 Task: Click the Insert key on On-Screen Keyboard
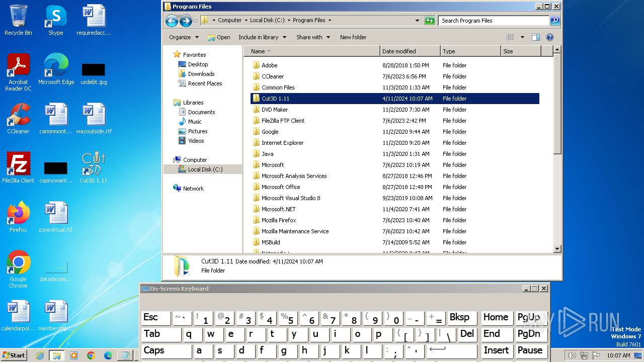(x=496, y=351)
